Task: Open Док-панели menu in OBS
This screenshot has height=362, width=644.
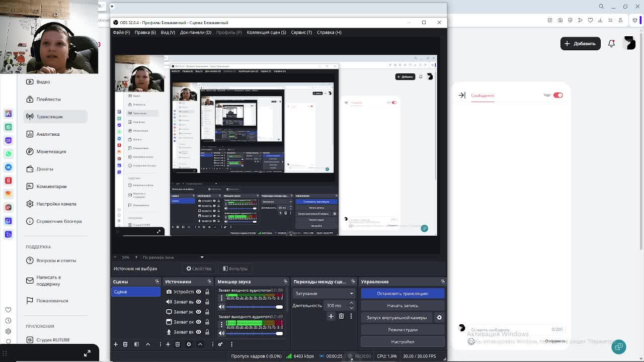Action: pos(195,32)
